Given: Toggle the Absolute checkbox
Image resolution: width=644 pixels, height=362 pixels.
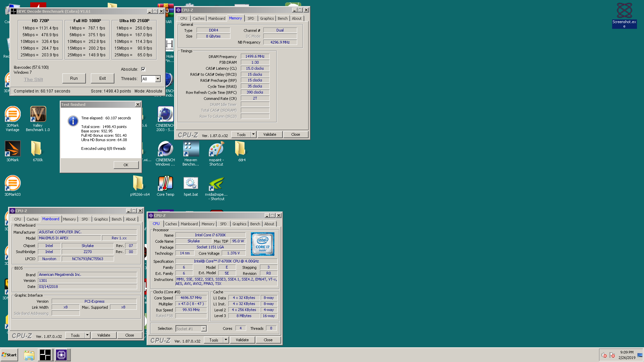Looking at the screenshot, I should (x=143, y=69).
